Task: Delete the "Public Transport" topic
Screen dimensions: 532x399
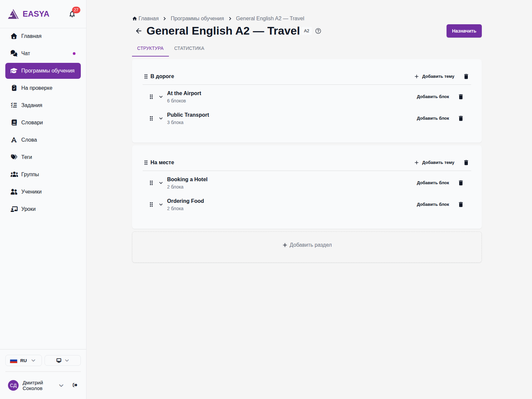Action: (x=461, y=118)
